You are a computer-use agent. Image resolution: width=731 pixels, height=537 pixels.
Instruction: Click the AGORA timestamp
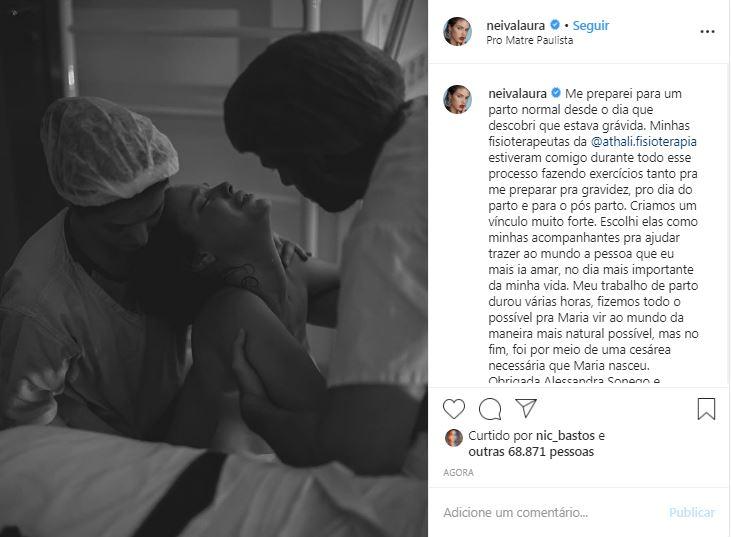pos(458,473)
